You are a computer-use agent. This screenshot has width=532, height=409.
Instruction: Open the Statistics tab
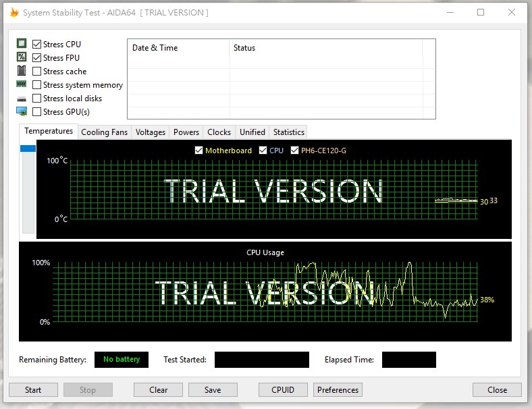click(x=289, y=132)
